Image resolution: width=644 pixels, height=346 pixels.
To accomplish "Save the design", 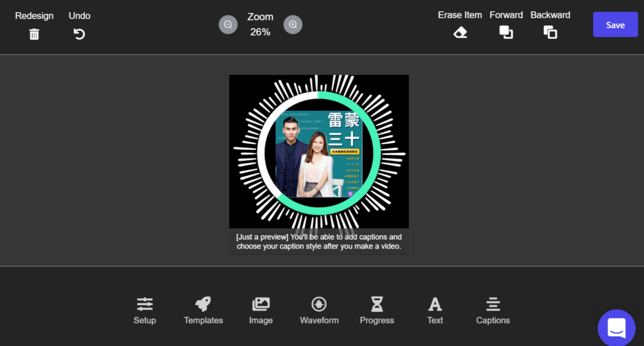I will [615, 25].
